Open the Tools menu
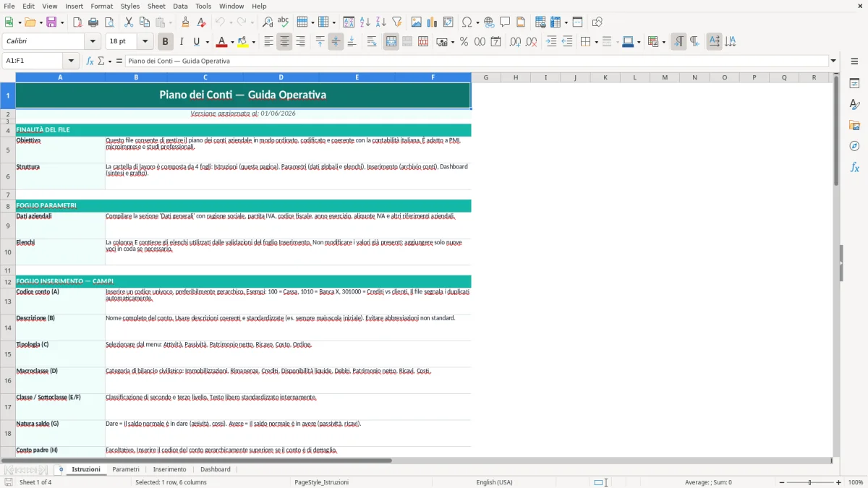Screen dimensions: 868x488 203,6
